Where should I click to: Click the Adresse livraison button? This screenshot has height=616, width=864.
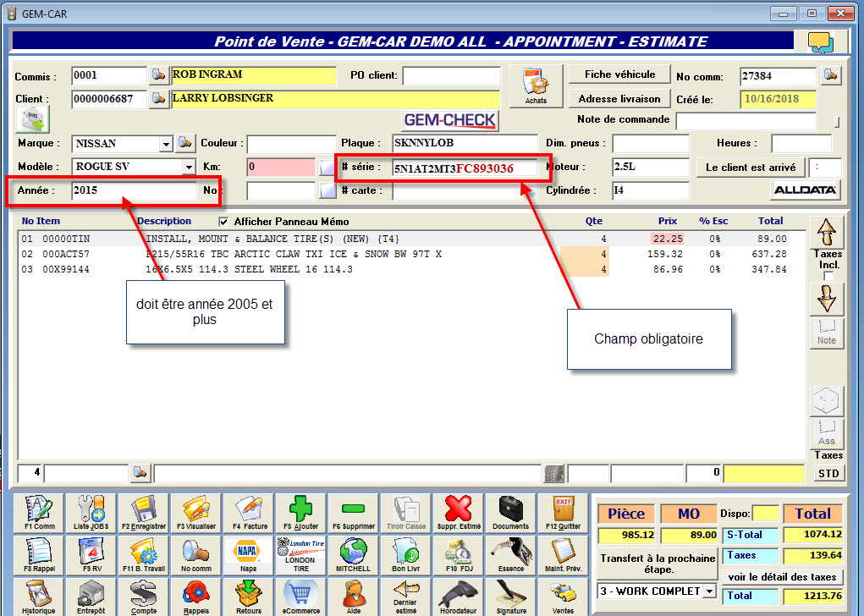[x=619, y=99]
